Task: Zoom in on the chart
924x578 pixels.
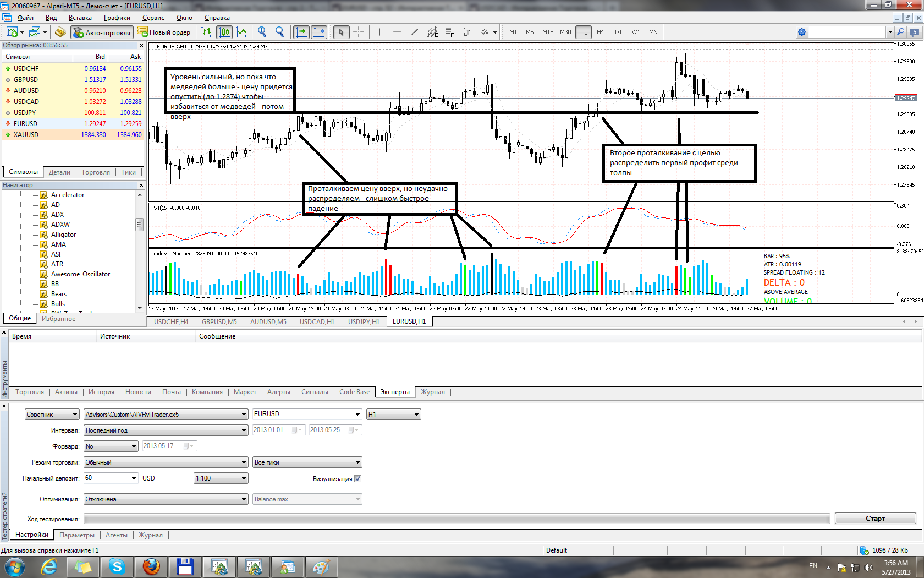Action: [x=262, y=32]
